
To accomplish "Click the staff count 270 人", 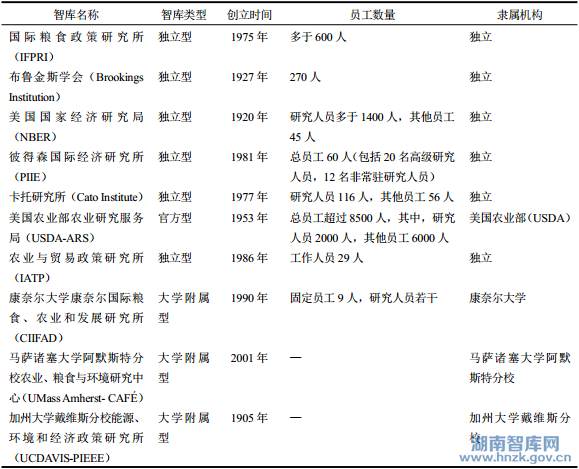I will (305, 77).
